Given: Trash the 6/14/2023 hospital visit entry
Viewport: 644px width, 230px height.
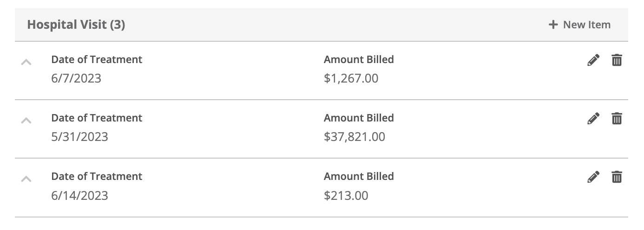Looking at the screenshot, I should pos(617,177).
